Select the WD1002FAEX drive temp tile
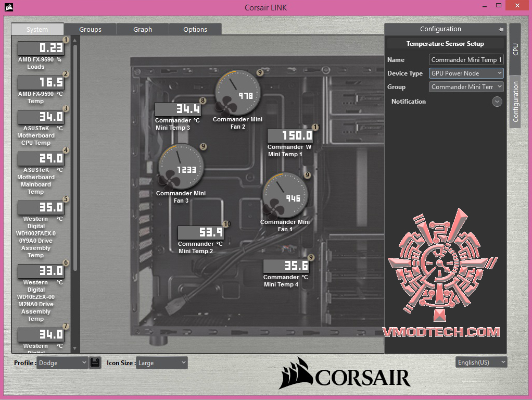This screenshot has width=532, height=400. coord(41,207)
